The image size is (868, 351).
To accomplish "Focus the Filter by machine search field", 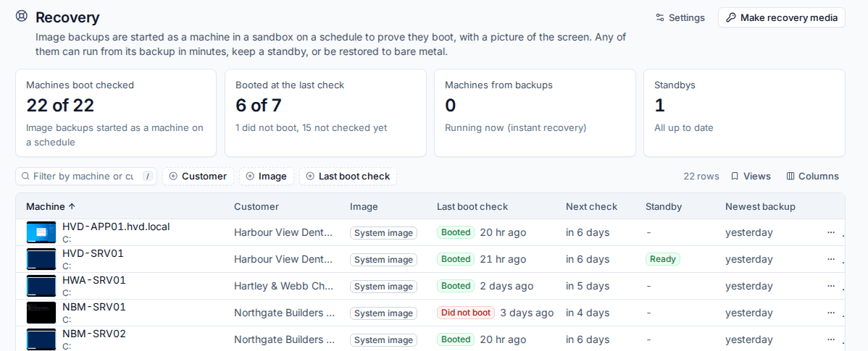I will [x=86, y=177].
